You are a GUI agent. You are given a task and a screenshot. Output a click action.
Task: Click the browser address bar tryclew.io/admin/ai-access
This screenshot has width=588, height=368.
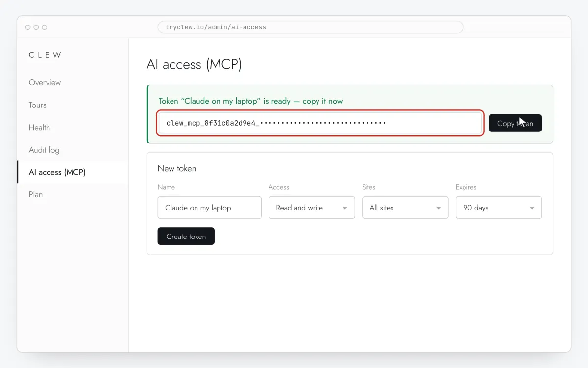coord(310,27)
